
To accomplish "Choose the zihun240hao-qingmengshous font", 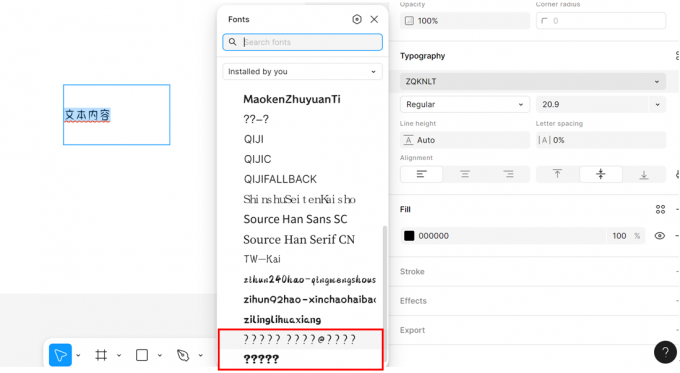I will pyautogui.click(x=309, y=279).
